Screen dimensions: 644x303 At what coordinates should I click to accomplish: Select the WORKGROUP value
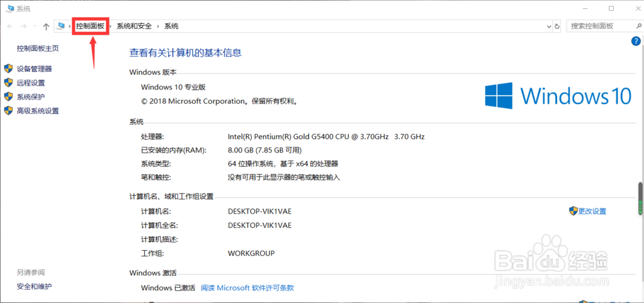251,253
